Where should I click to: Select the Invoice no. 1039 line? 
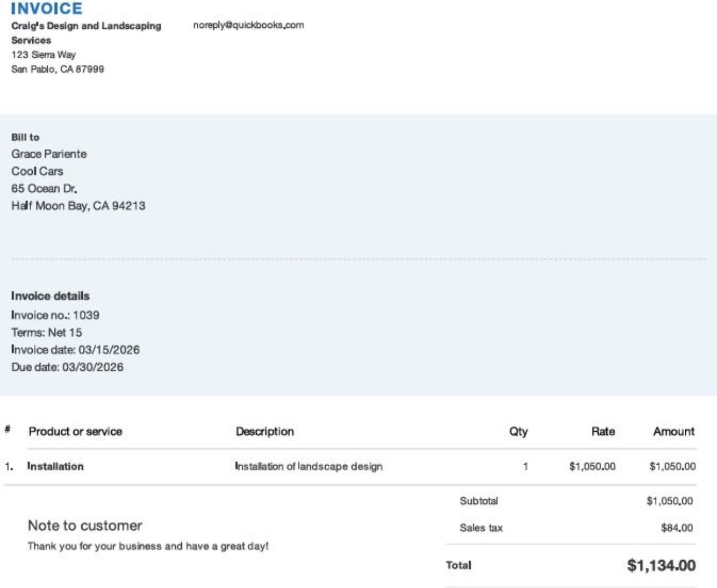(x=55, y=315)
